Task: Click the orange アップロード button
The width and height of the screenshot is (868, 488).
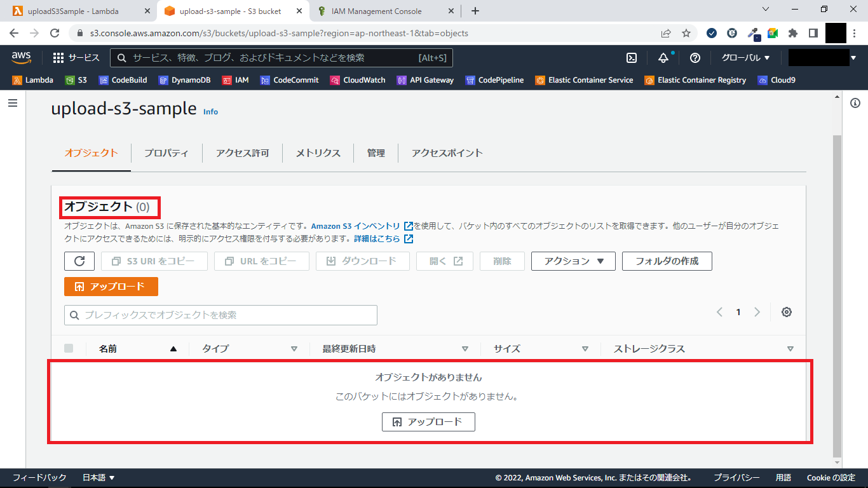Action: (x=111, y=287)
